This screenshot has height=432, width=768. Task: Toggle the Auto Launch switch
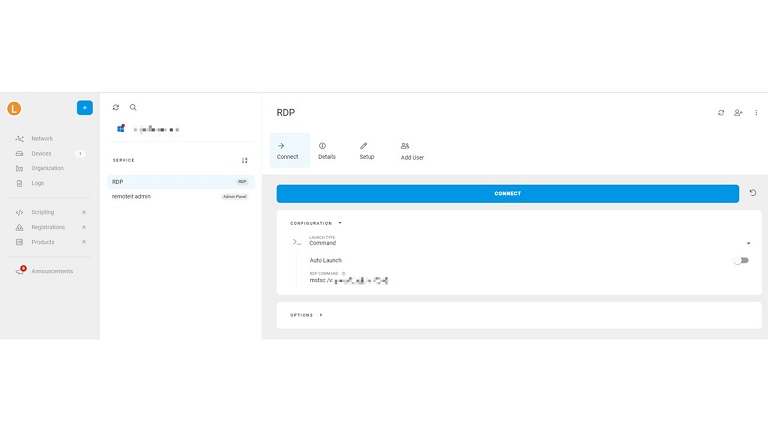[x=741, y=261]
